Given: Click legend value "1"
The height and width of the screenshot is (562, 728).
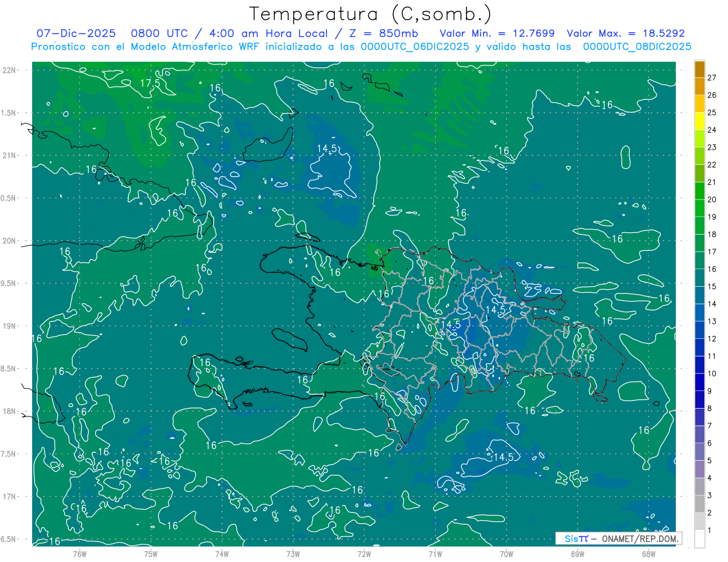Looking at the screenshot, I should 709,530.
